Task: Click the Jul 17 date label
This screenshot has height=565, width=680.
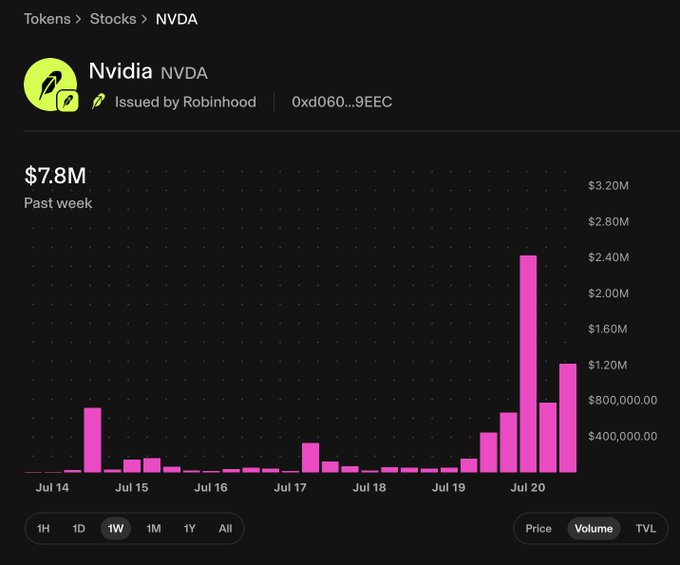Action: tap(290, 487)
